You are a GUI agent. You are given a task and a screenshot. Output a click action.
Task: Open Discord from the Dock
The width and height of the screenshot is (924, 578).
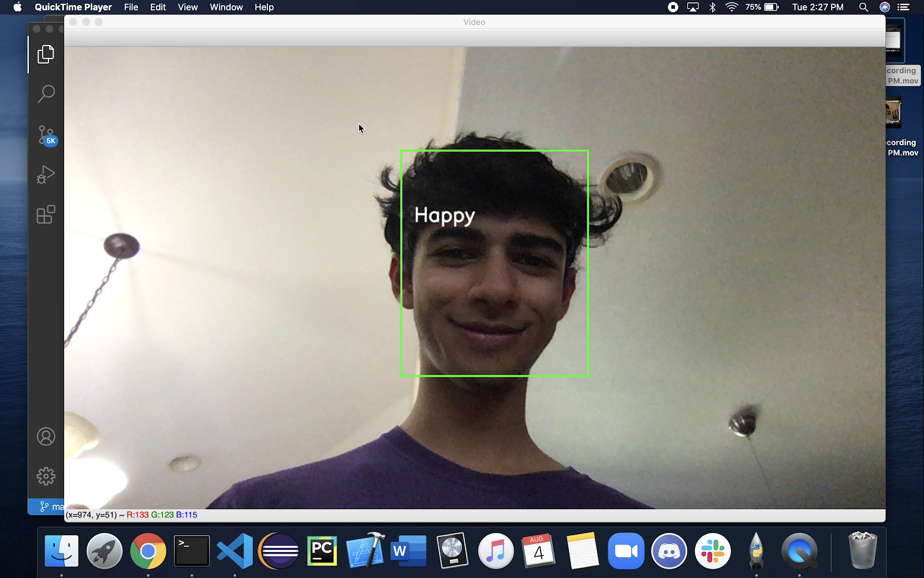point(669,551)
